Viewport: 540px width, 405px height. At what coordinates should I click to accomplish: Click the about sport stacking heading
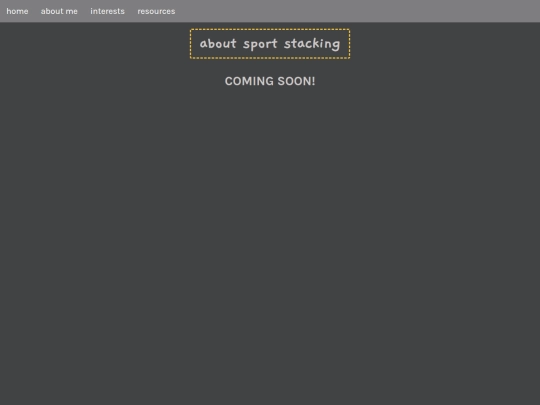coord(270,44)
